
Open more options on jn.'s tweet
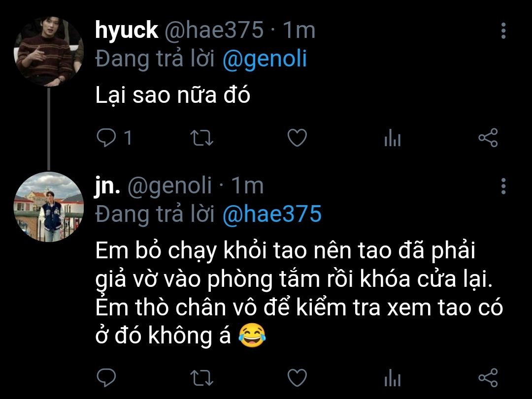[503, 186]
